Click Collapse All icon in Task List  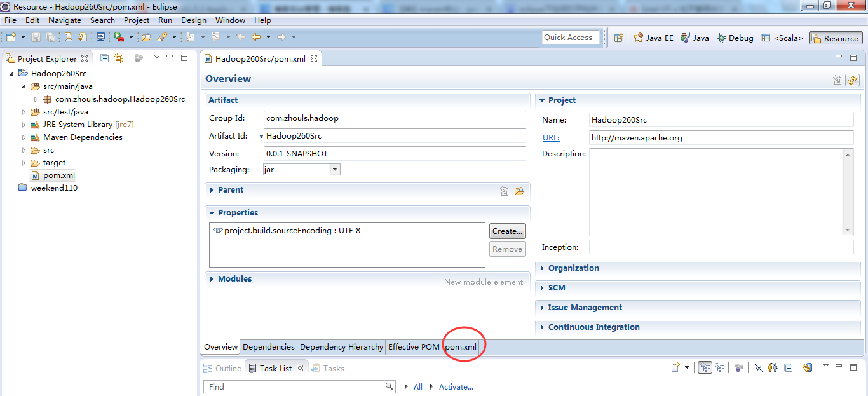pos(788,367)
